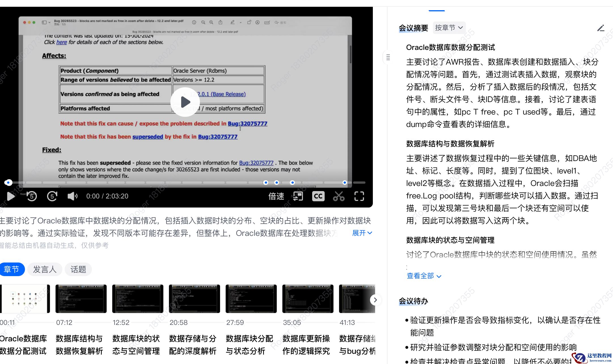Screen dimensions: 613x364
Task: Click the video progress bar start handle
Action: 8,183
